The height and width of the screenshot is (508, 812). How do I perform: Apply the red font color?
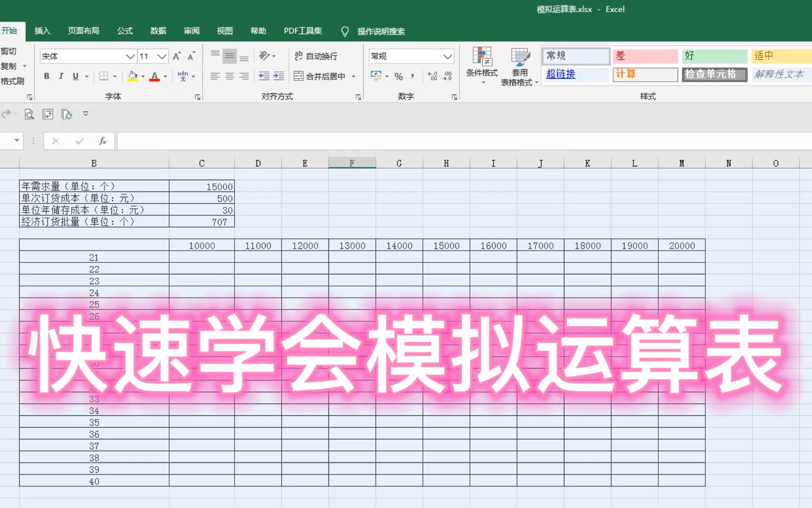tap(155, 76)
